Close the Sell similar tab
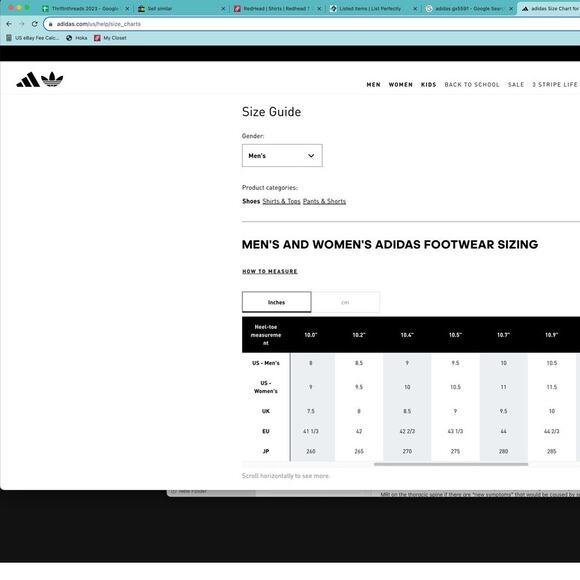580x580 pixels. (x=223, y=9)
